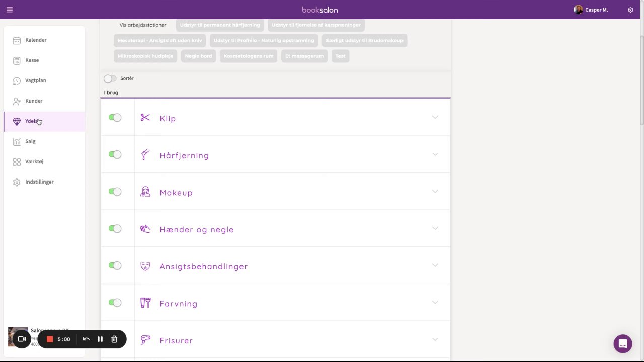Expand the Makeup category chevron
This screenshot has width=644, height=362.
click(x=435, y=192)
